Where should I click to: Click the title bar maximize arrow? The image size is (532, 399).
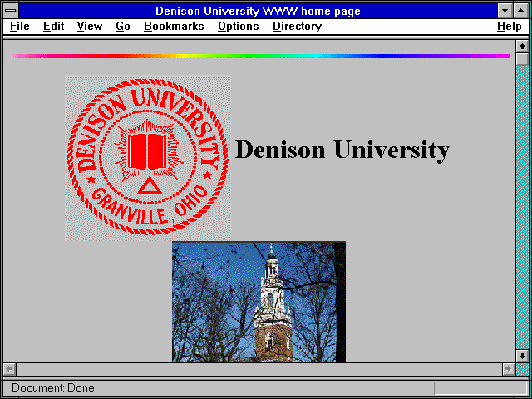click(521, 11)
